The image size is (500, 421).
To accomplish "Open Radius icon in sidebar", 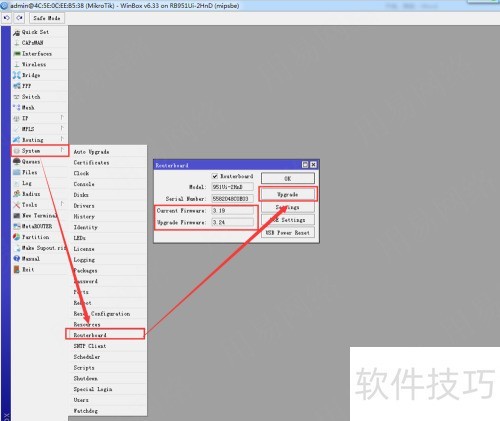I will [x=17, y=194].
